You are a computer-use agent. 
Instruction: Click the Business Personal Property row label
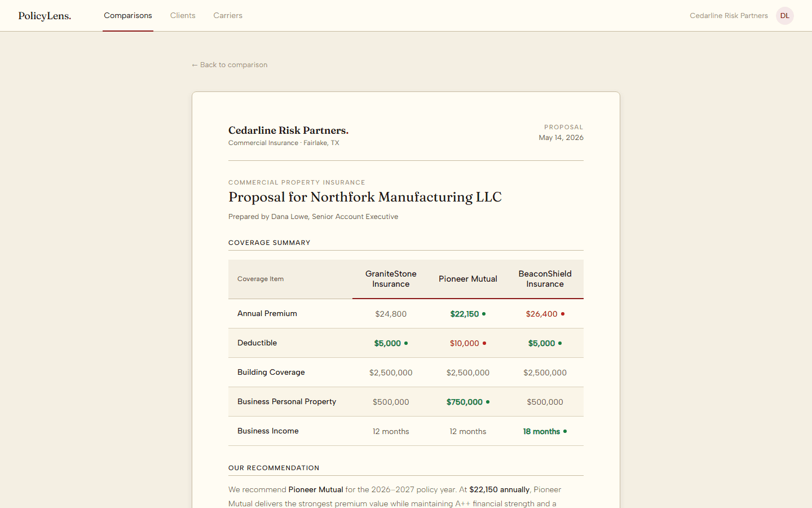286,402
